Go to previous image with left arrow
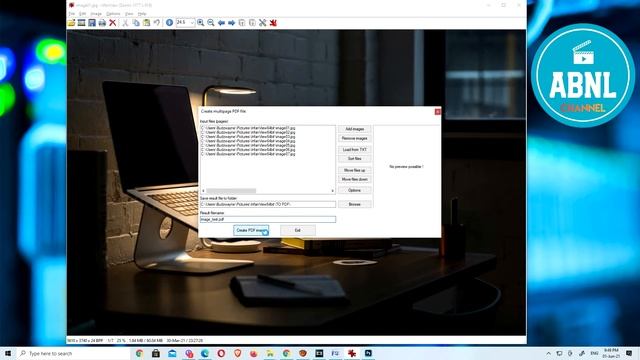The image size is (640, 360). point(221,23)
